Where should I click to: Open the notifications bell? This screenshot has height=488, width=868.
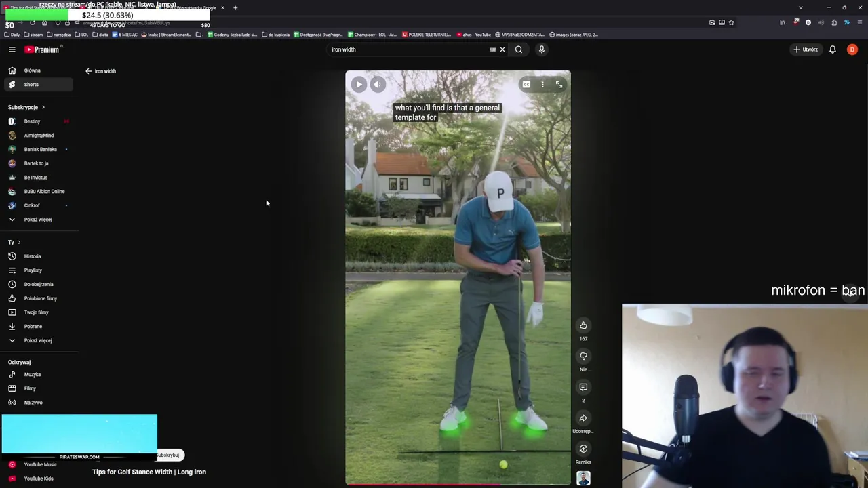tap(833, 49)
